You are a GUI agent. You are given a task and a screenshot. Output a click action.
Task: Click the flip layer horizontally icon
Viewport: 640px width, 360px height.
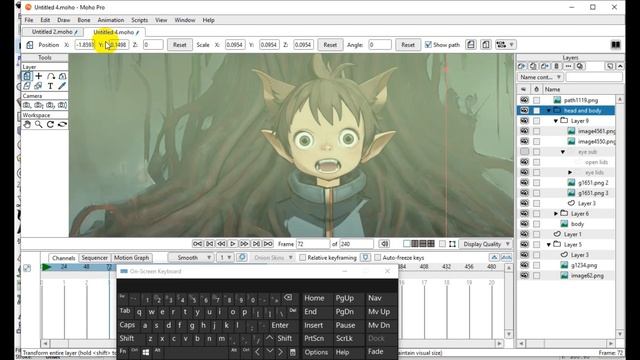pos(471,44)
